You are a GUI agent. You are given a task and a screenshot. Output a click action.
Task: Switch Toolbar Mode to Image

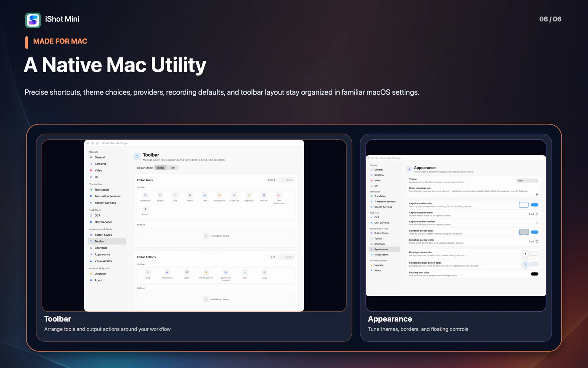click(161, 168)
